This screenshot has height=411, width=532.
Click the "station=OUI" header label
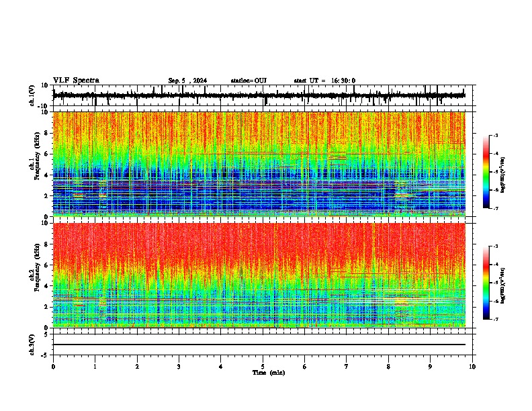249,81
